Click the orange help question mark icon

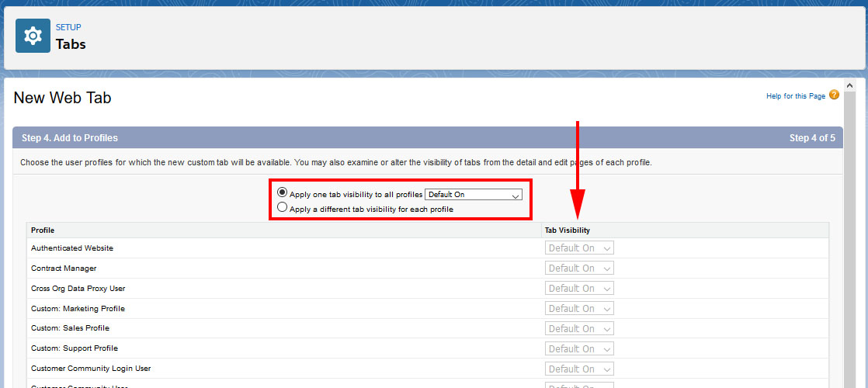tap(834, 95)
